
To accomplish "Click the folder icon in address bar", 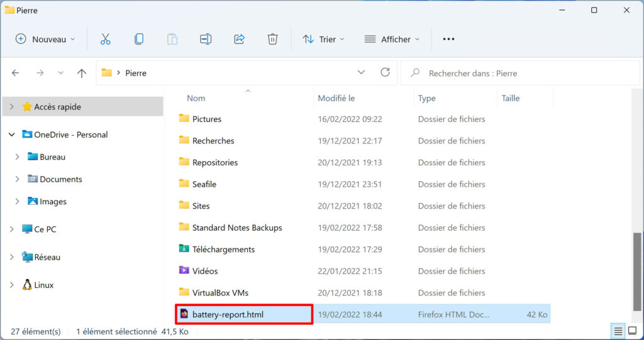I will pyautogui.click(x=107, y=73).
